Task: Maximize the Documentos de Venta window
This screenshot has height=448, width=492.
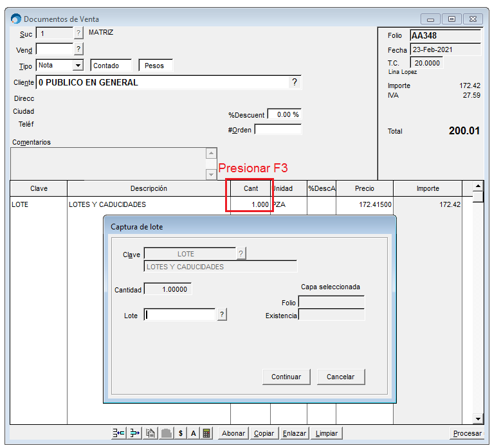Action: tap(451, 19)
